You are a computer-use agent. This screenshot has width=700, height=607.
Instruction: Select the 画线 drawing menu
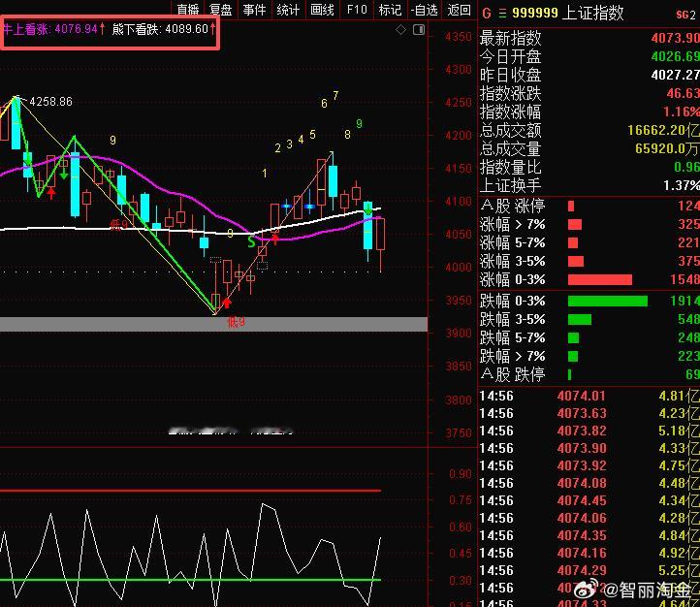pos(322,10)
